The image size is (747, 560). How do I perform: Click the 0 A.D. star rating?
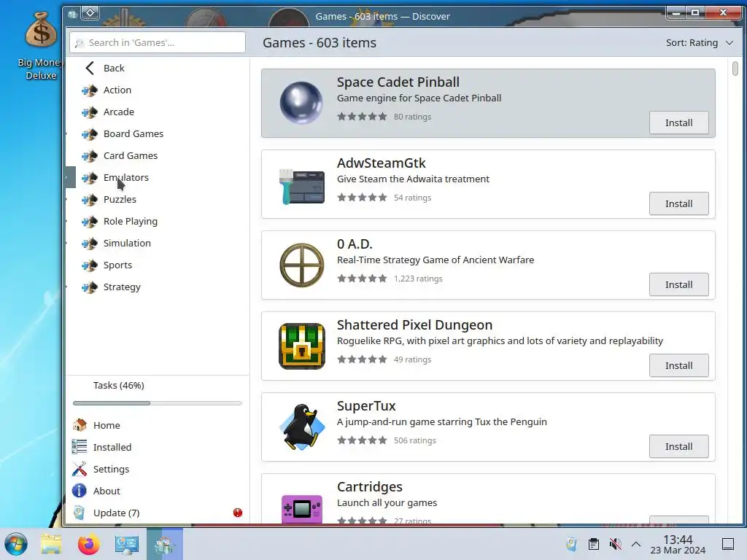point(362,279)
